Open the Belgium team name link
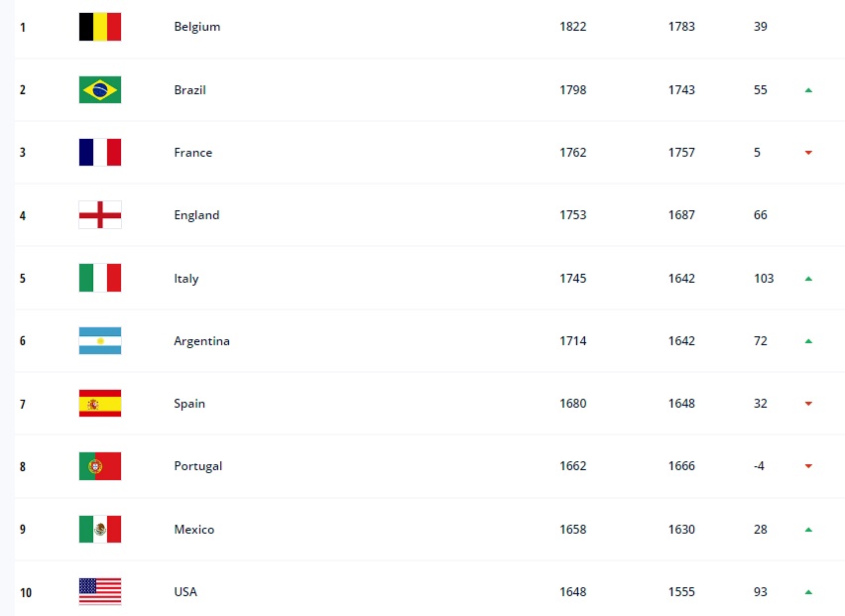 click(x=196, y=27)
